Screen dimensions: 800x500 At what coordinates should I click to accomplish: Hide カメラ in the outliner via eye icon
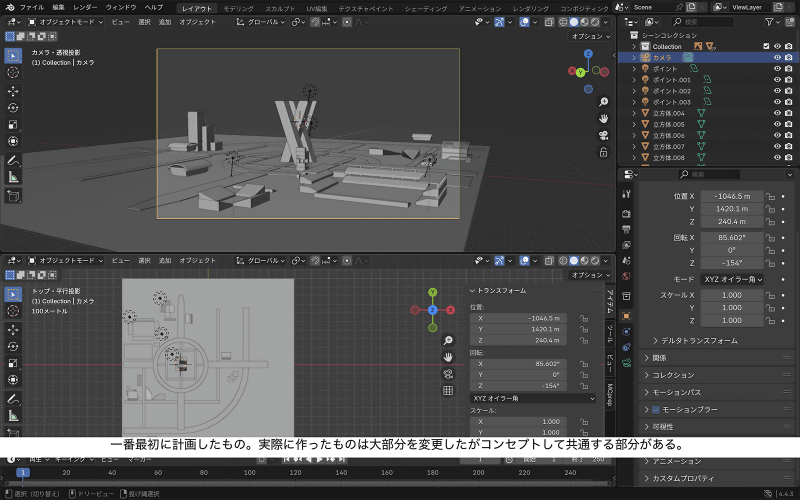click(x=777, y=58)
